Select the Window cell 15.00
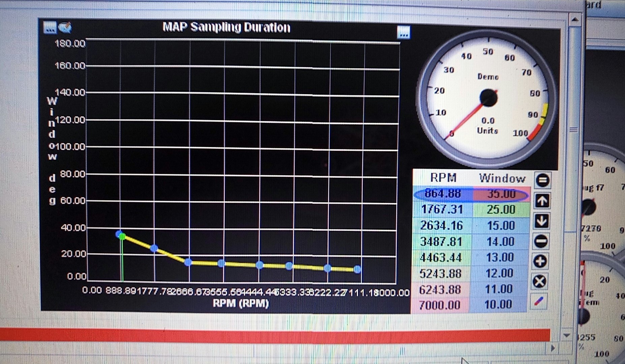This screenshot has height=364, width=625. pos(501,225)
